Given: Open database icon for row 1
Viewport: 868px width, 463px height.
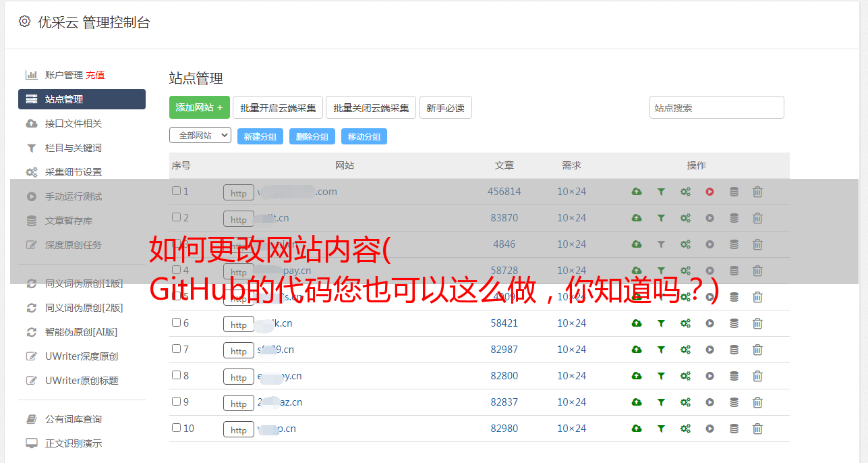Looking at the screenshot, I should click(734, 192).
